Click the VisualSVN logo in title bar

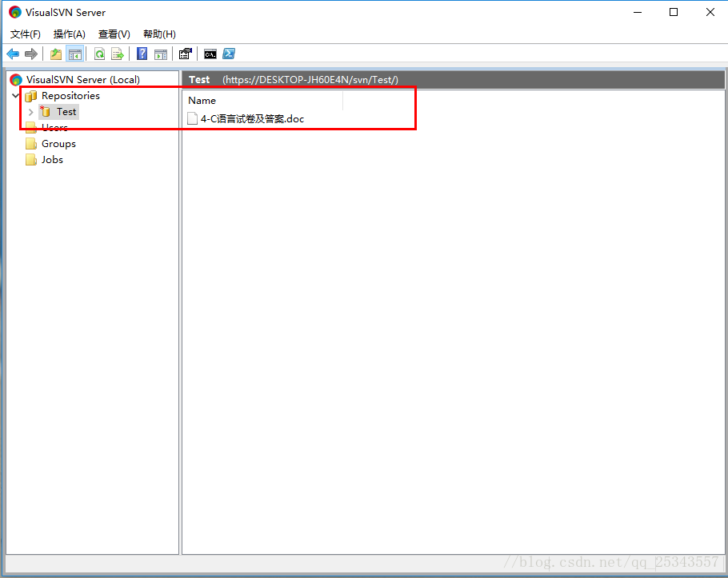15,13
